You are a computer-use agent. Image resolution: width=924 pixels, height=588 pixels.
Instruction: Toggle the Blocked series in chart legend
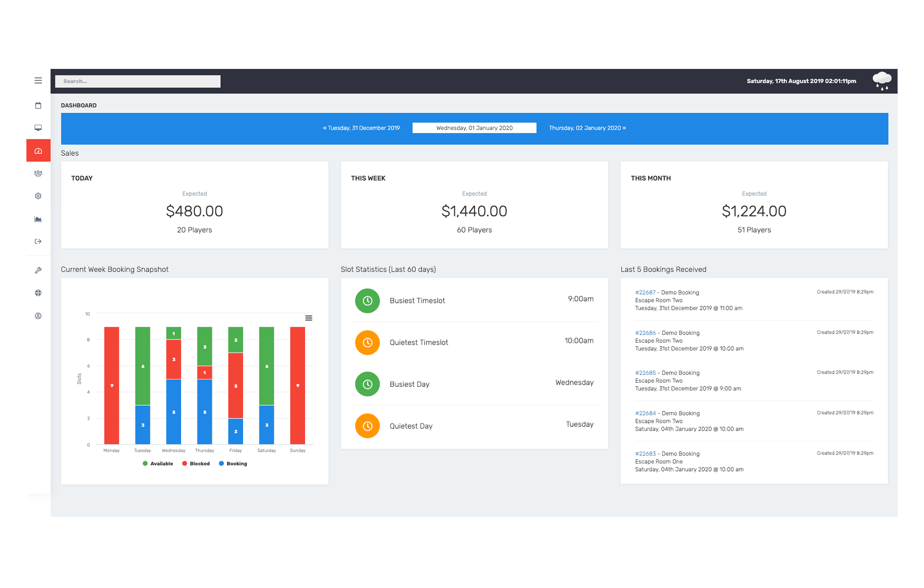click(x=196, y=464)
